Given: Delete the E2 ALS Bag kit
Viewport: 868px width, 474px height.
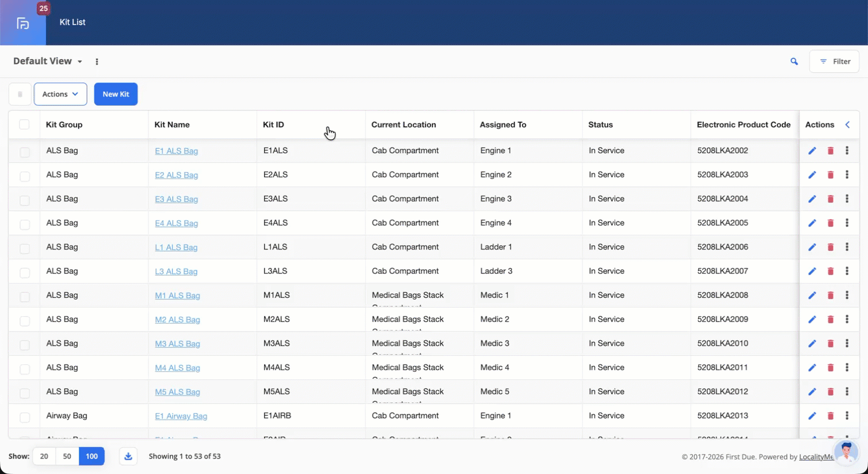Looking at the screenshot, I should 830,175.
